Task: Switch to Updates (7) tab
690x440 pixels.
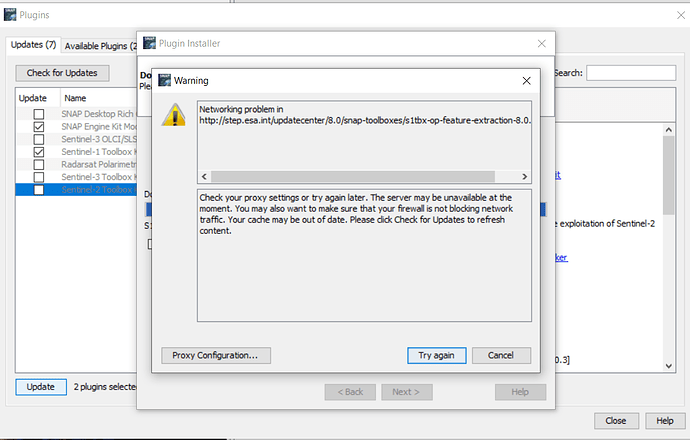Action: click(x=33, y=45)
